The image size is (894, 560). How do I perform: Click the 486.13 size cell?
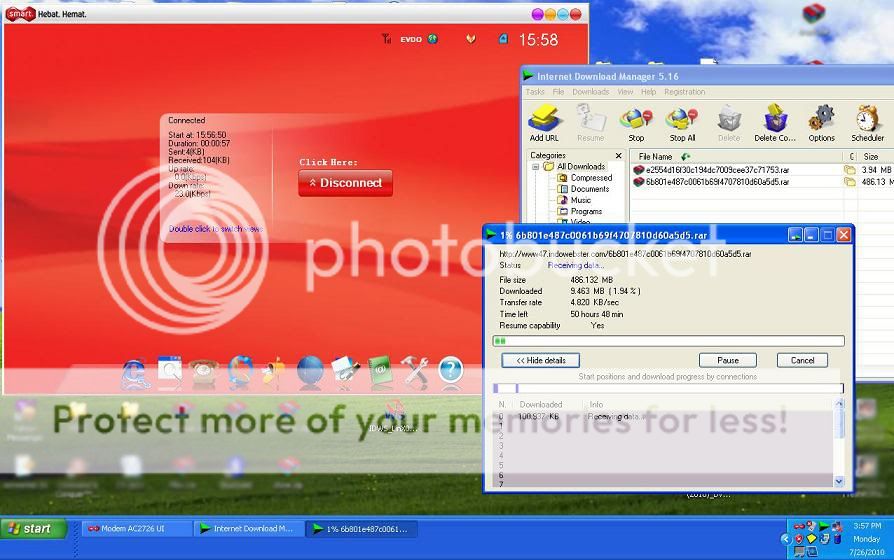(876, 182)
